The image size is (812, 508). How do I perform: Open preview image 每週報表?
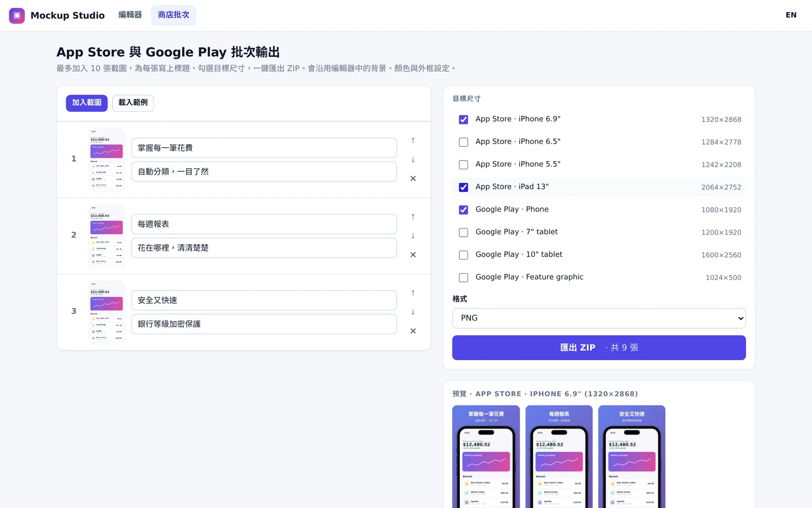pyautogui.click(x=559, y=456)
